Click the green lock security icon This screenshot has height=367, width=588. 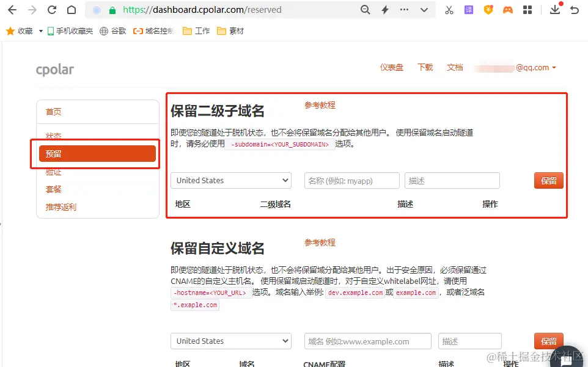coord(112,10)
